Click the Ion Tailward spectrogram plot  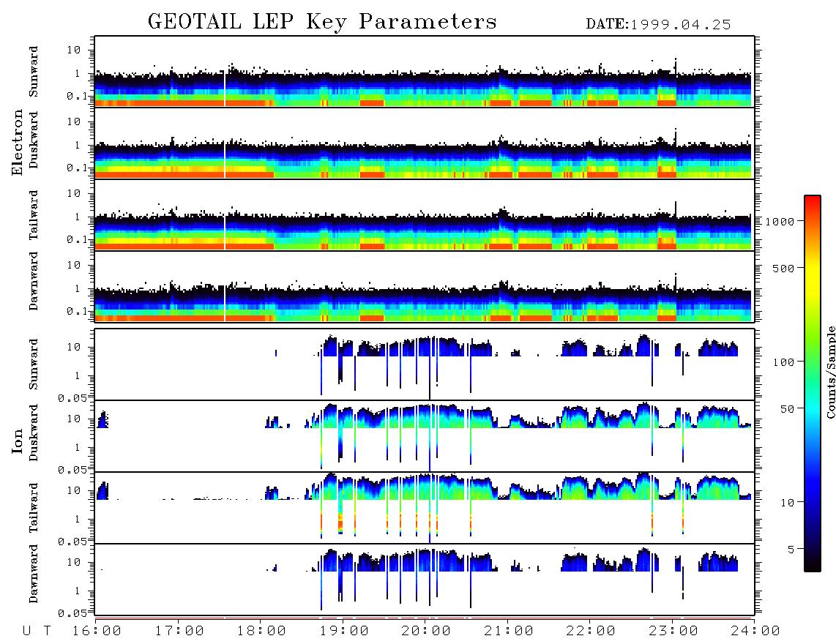[x=425, y=508]
